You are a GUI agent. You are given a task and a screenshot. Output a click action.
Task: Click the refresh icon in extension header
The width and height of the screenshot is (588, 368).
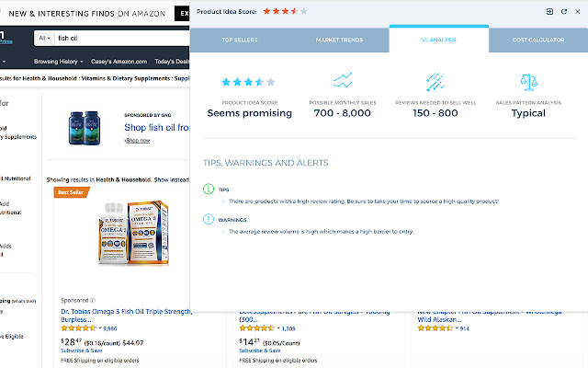pos(563,11)
